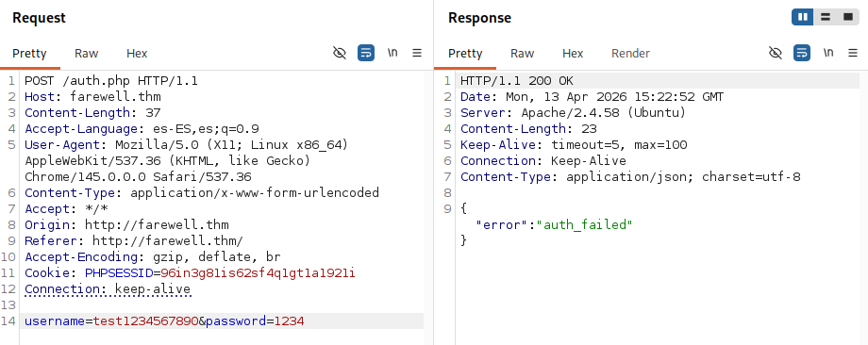This screenshot has height=345, width=868.
Task: Click response Content-Type application/json header
Action: tap(630, 177)
